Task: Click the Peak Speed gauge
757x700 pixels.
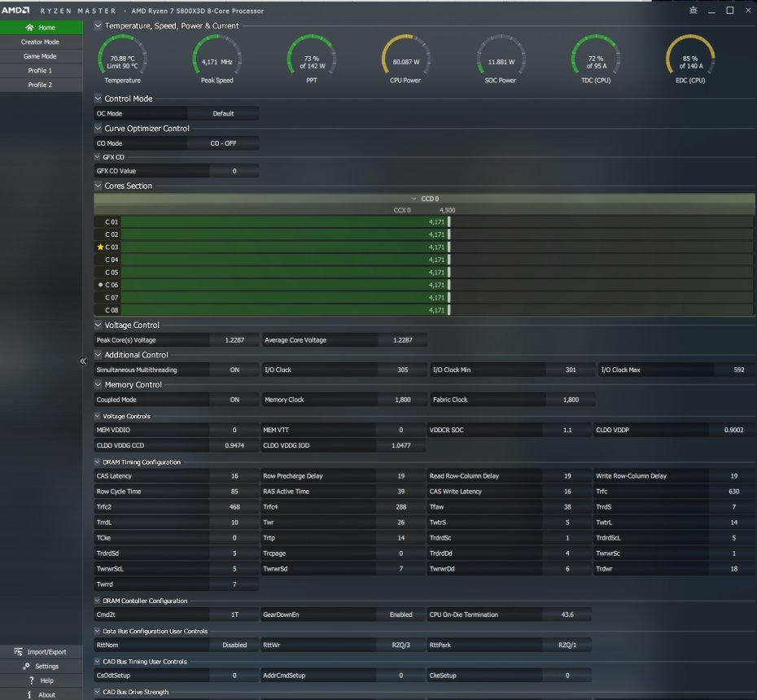Action: (x=217, y=59)
